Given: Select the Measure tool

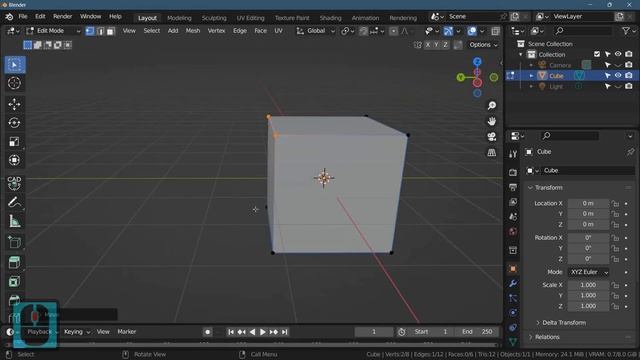Looking at the screenshot, I should 14,221.
